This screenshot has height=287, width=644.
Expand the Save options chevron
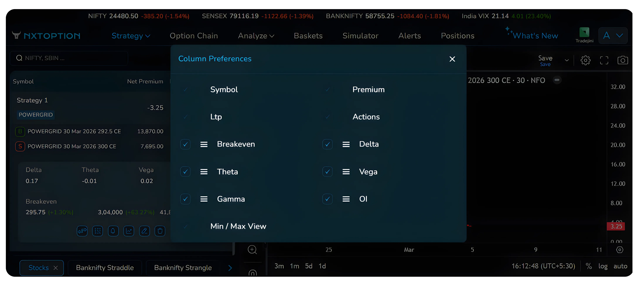[x=567, y=60]
